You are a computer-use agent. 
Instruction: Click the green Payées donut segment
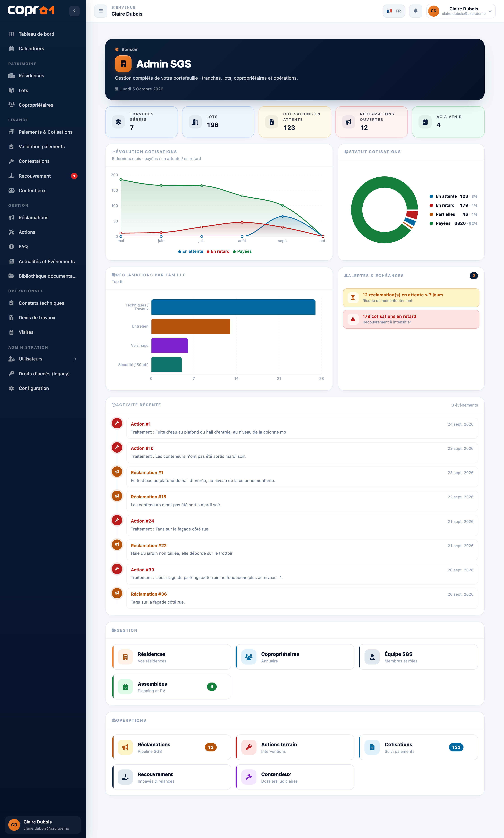[x=357, y=209]
